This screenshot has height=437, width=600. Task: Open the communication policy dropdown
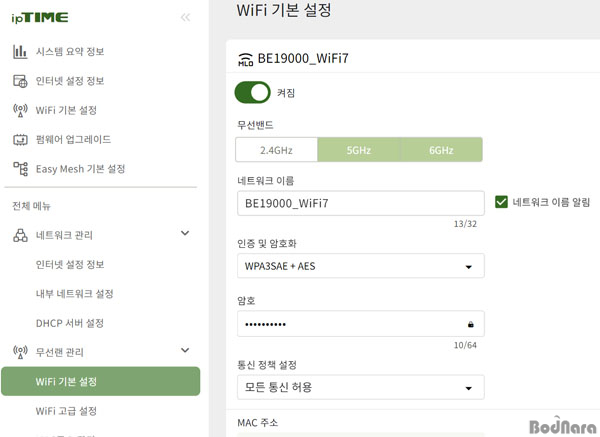[x=360, y=387]
